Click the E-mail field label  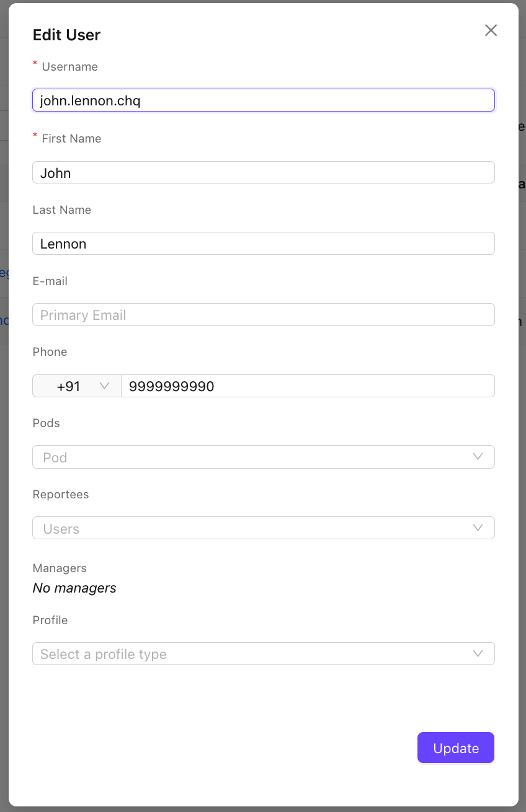[50, 281]
